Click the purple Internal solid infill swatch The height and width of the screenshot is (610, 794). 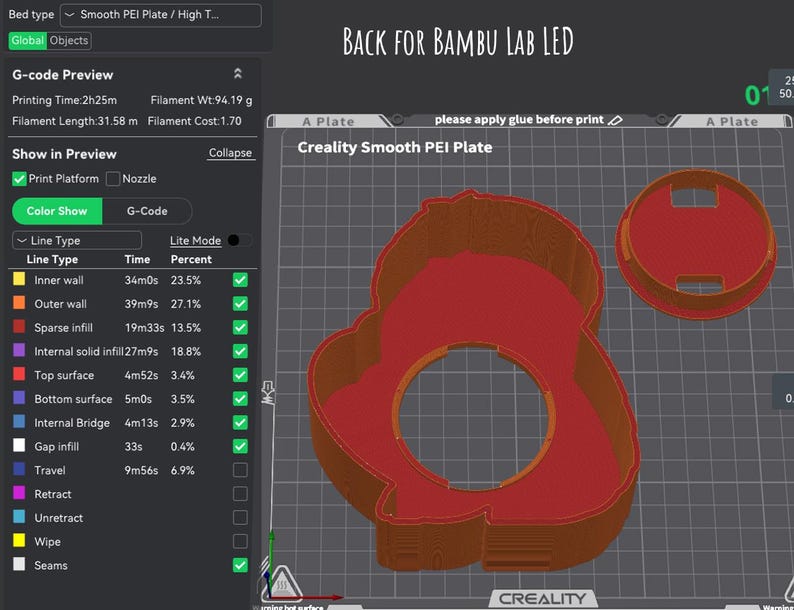(19, 350)
